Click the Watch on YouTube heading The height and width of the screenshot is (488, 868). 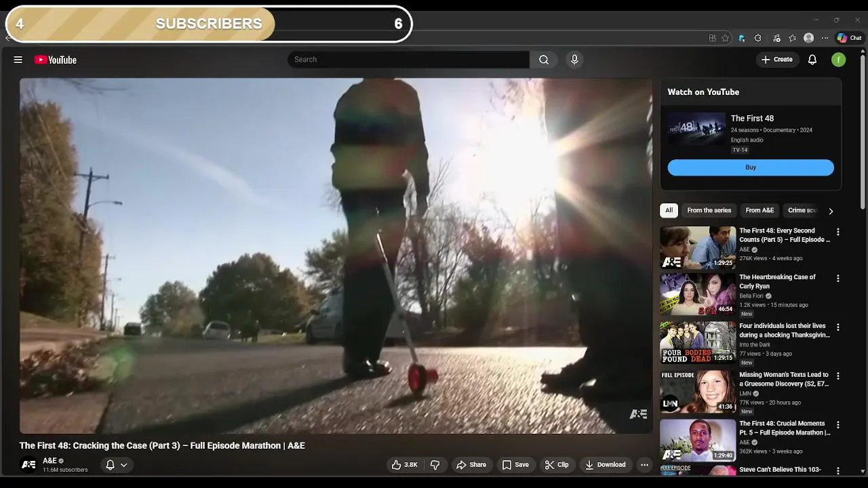pos(703,92)
